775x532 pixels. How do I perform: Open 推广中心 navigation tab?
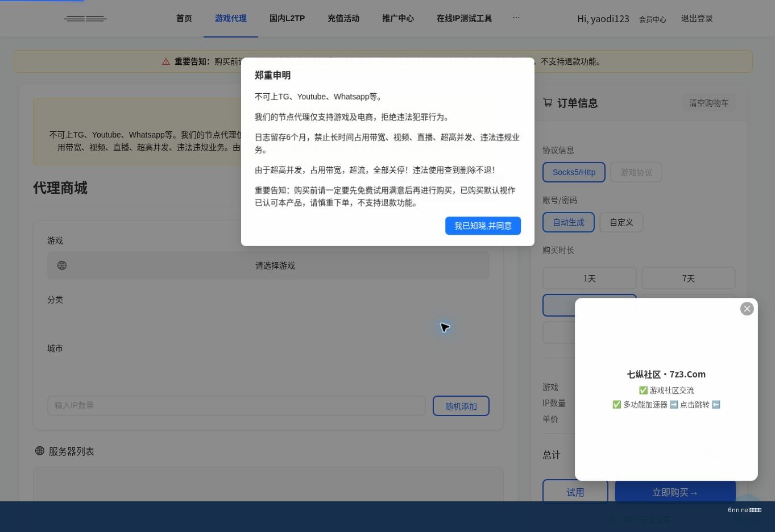coord(398,18)
